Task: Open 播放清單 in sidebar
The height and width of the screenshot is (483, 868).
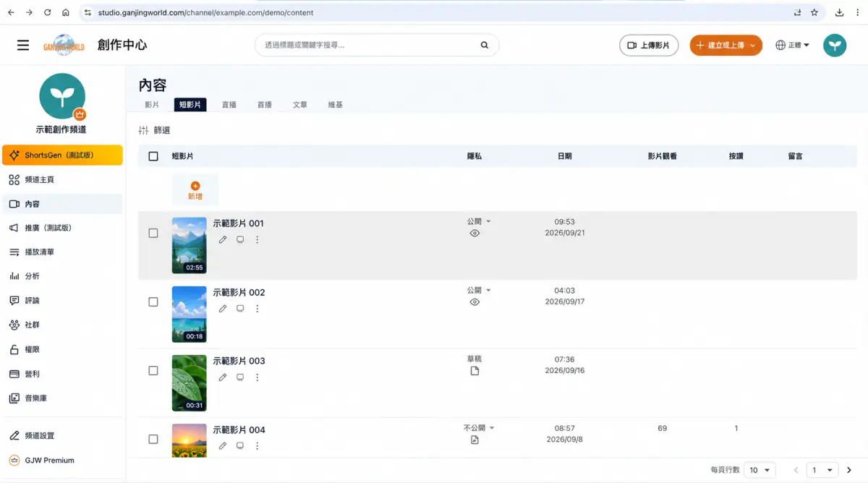Action: 62,252
